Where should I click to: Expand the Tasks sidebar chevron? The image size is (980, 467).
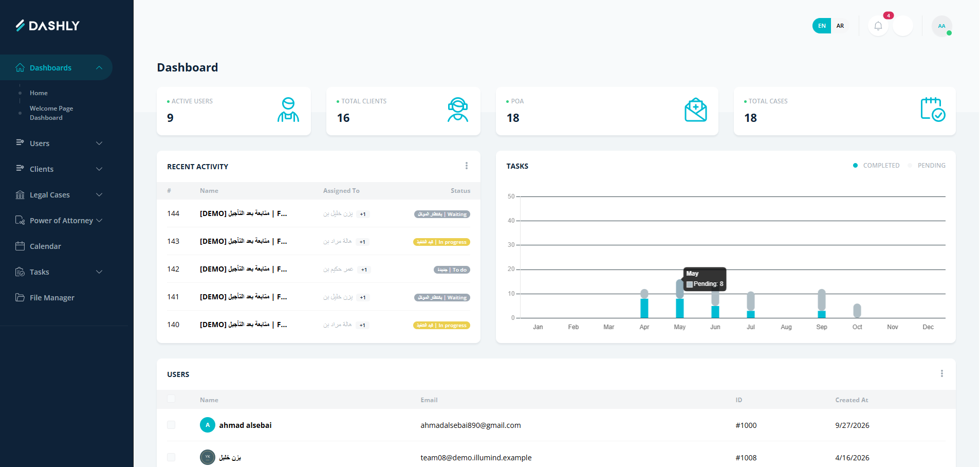click(x=99, y=272)
